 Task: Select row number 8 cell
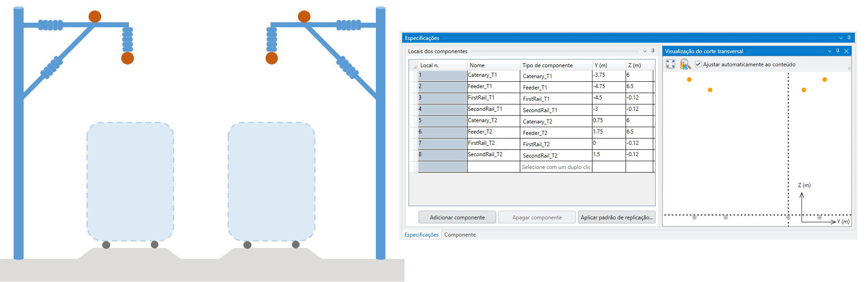(443, 155)
